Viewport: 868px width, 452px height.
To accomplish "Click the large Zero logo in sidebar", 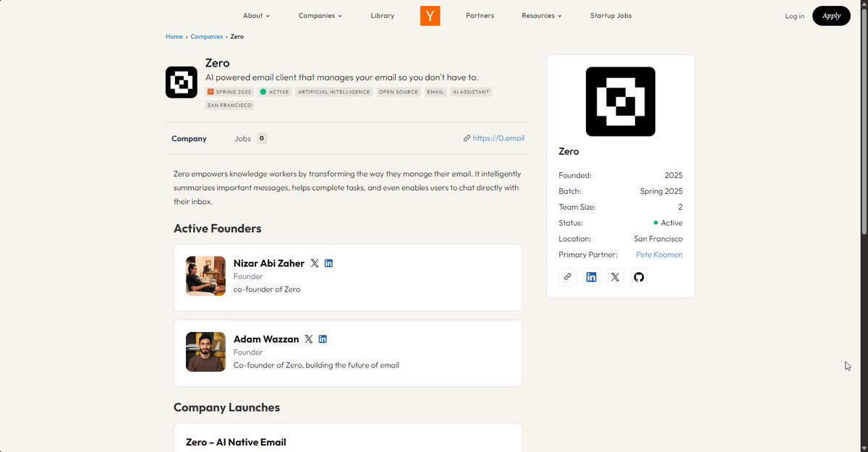I will tap(621, 101).
